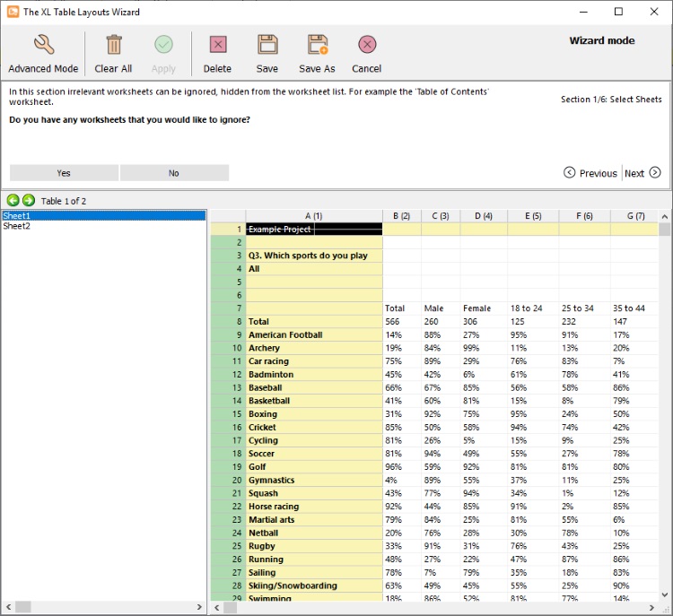
Task: Click the value 566 in Total row
Action: pos(402,321)
